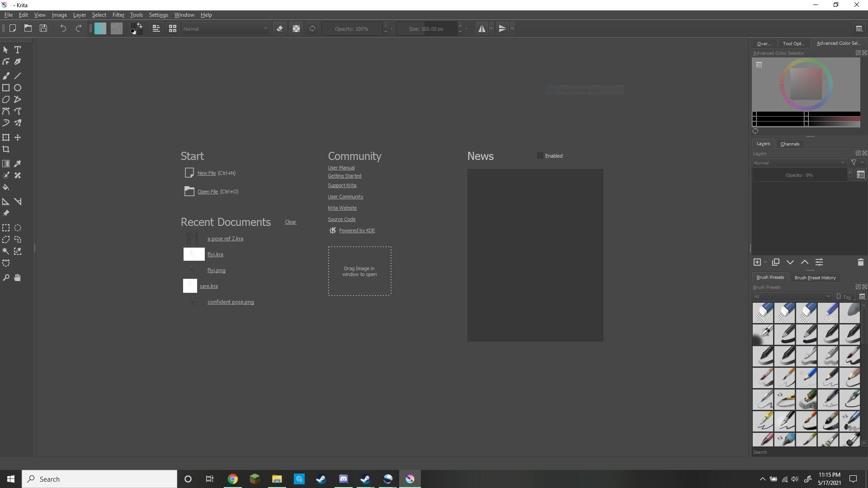
Task: Click the Clear recent documents link
Action: (x=290, y=222)
